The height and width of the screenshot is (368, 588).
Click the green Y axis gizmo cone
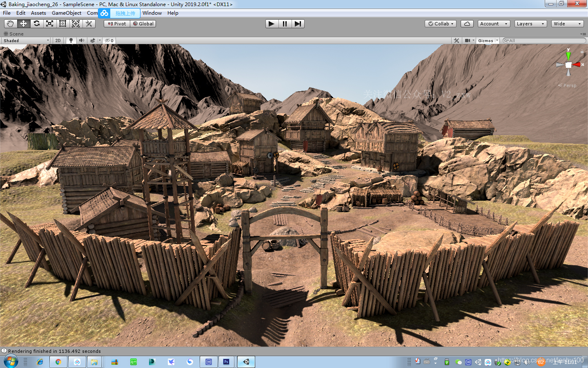point(568,55)
